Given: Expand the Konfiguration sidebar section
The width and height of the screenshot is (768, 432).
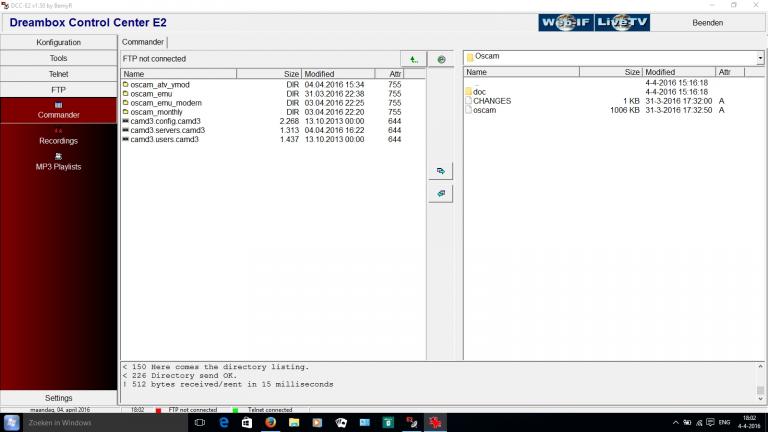Looking at the screenshot, I should coord(58,43).
